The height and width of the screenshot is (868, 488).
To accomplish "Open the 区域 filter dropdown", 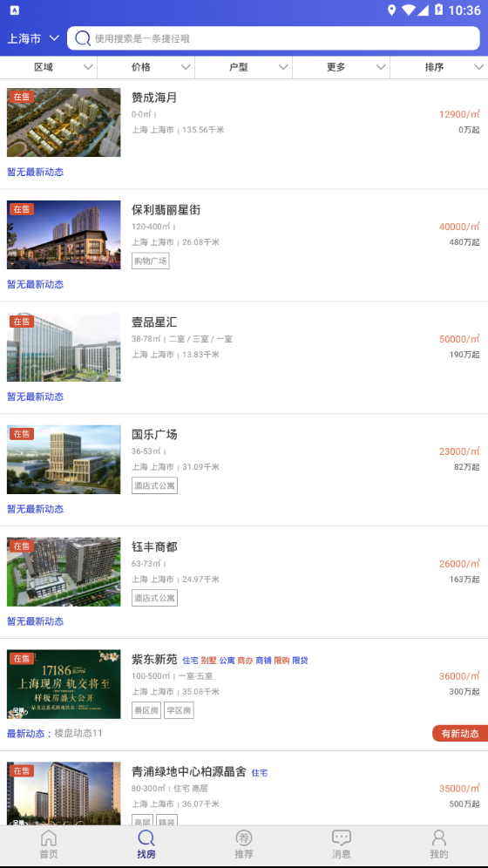I will [x=49, y=67].
